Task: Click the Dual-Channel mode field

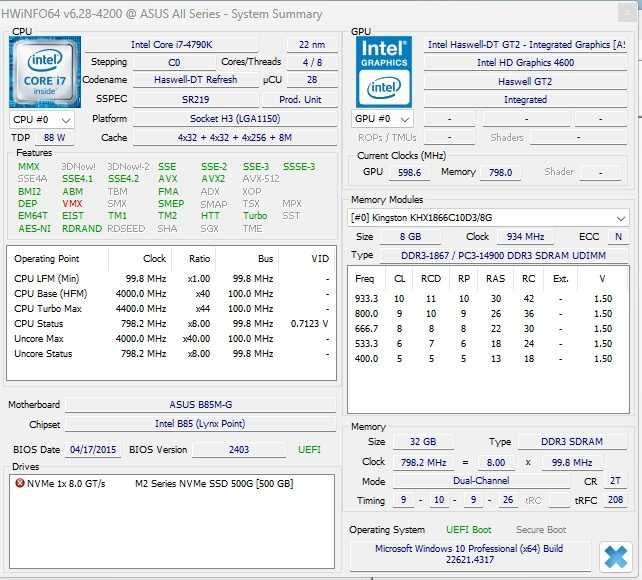Action: coord(482,481)
